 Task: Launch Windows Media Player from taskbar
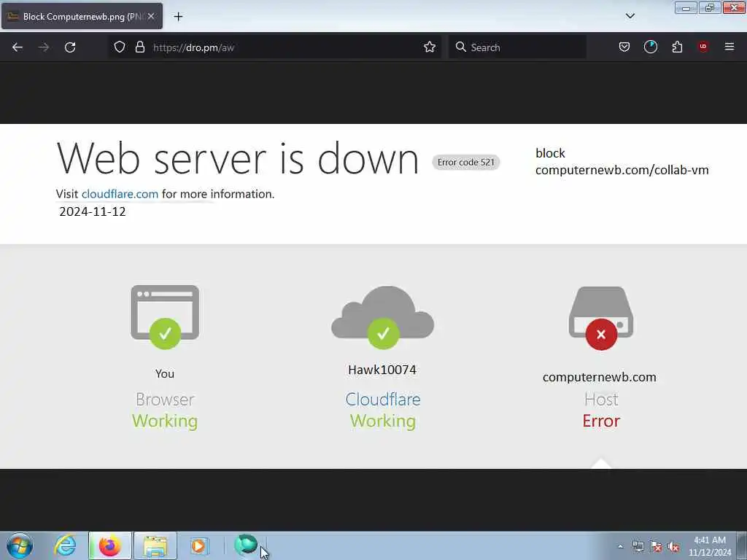point(198,545)
